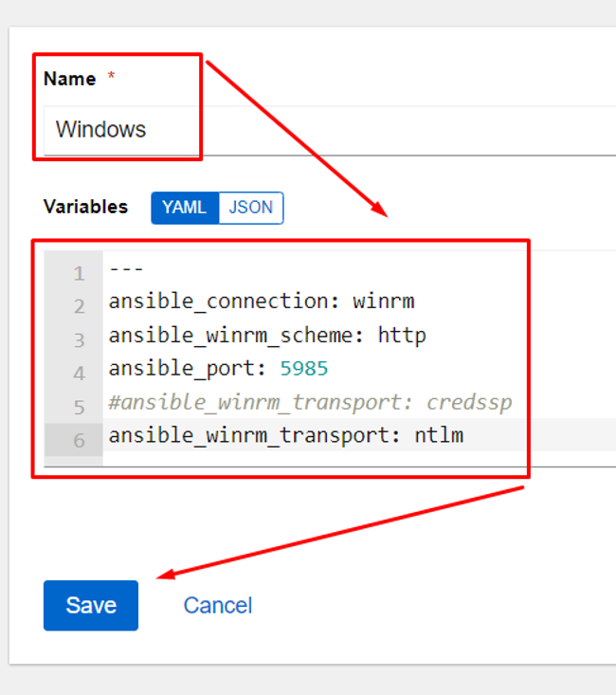The height and width of the screenshot is (695, 616).
Task: Select gutter line number 2
Action: click(80, 306)
